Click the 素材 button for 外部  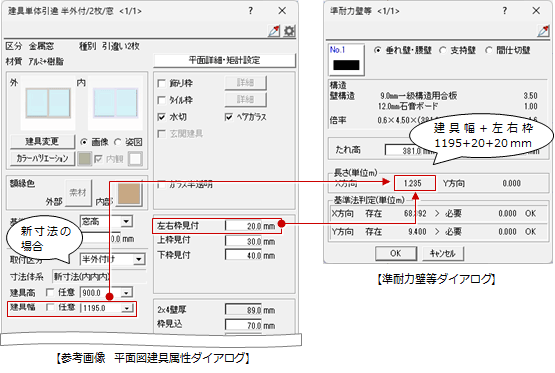(78, 193)
